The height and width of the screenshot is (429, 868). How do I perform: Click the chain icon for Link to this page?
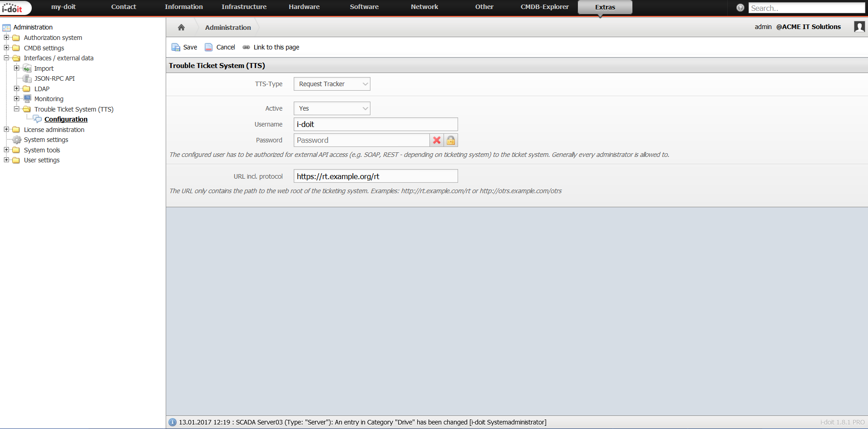point(246,47)
